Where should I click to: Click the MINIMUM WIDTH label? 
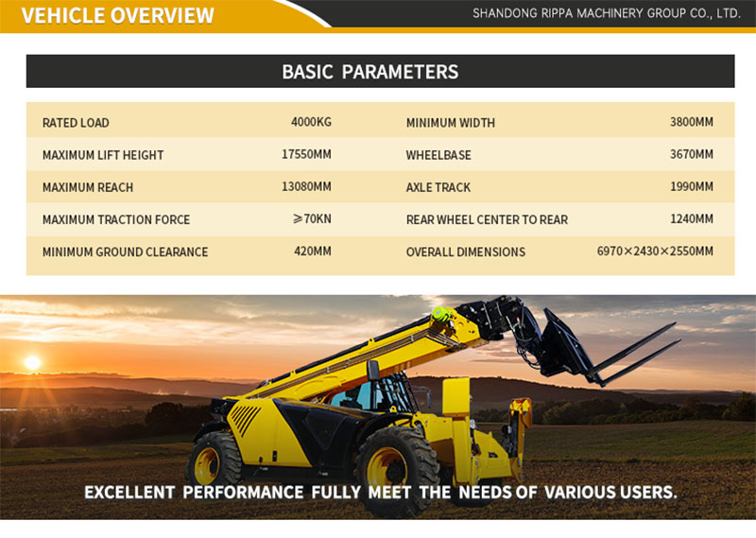click(x=450, y=123)
